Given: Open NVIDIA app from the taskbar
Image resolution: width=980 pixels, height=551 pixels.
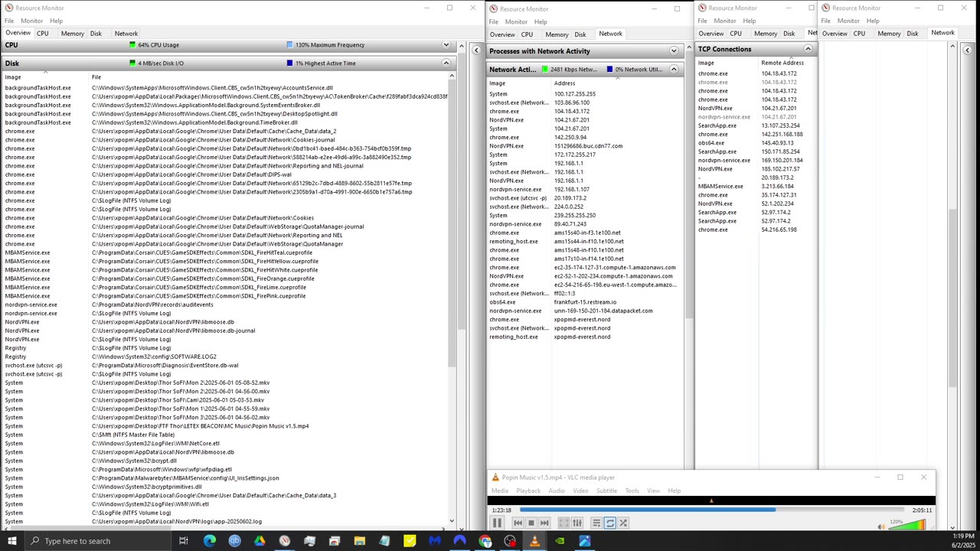Looking at the screenshot, I should [x=560, y=541].
